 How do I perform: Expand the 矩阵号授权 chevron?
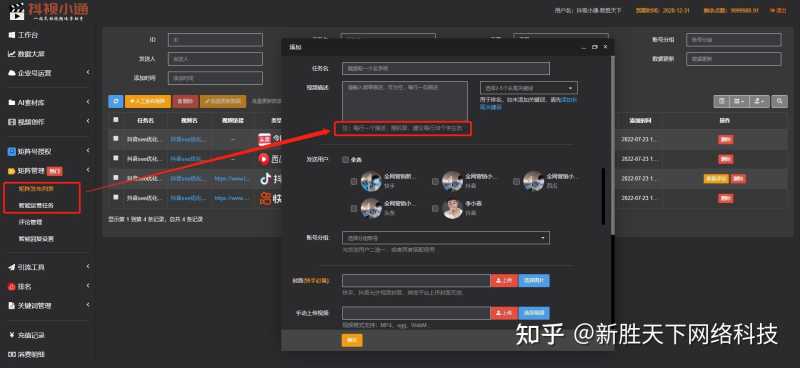click(x=88, y=151)
